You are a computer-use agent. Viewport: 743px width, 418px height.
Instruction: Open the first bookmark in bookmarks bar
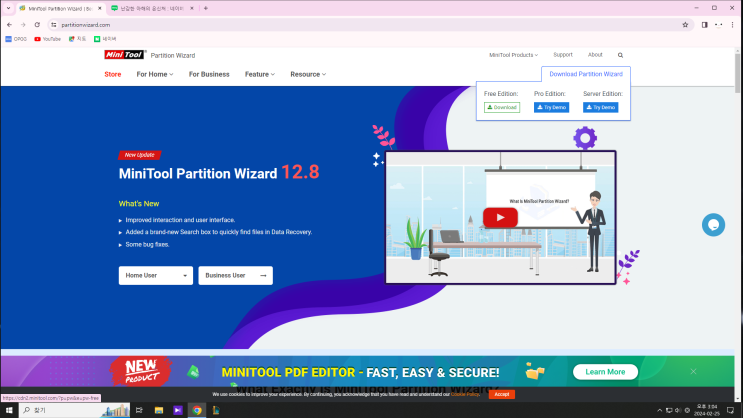[x=16, y=39]
